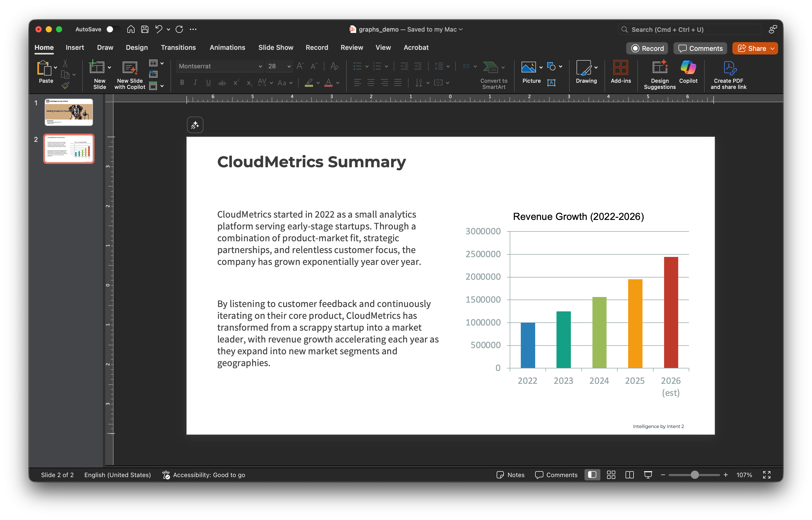Click the Comments button at top right
This screenshot has width=812, height=520.
tap(700, 49)
